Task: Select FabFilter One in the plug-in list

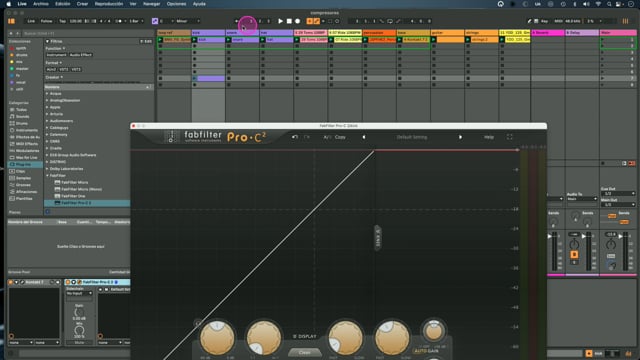Action: 73,196
